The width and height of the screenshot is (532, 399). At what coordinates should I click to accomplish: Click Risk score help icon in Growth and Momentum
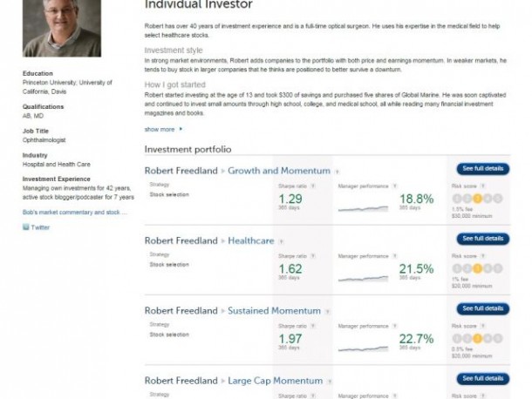click(479, 186)
